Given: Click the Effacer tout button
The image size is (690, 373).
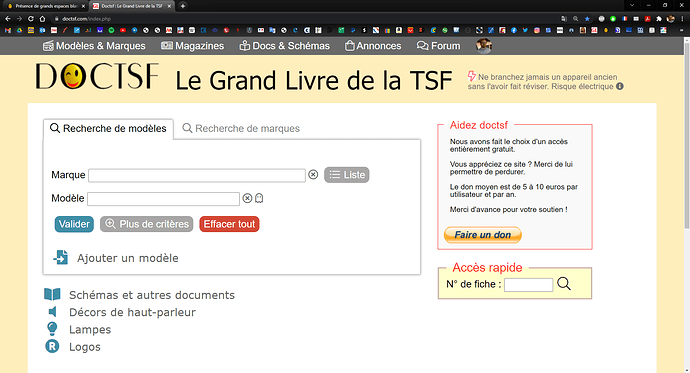Looking at the screenshot, I should point(229,224).
